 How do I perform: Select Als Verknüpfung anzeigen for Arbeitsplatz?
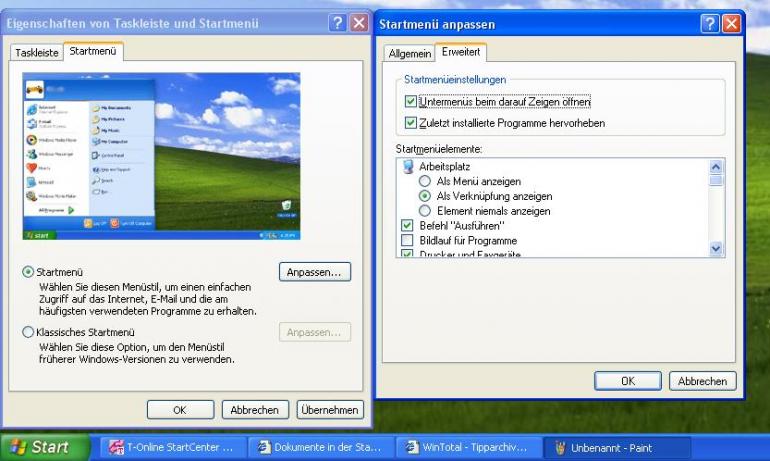425,196
